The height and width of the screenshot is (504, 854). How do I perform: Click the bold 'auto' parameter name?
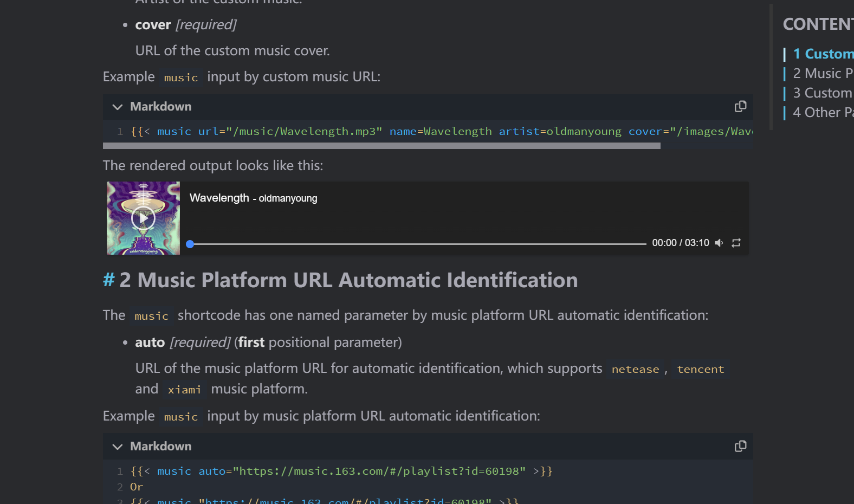click(150, 342)
